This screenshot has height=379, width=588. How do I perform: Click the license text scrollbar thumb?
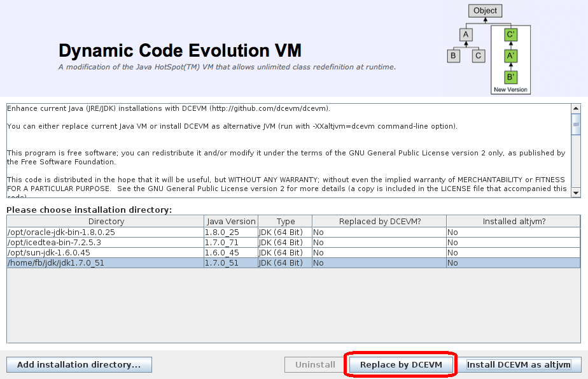point(576,124)
